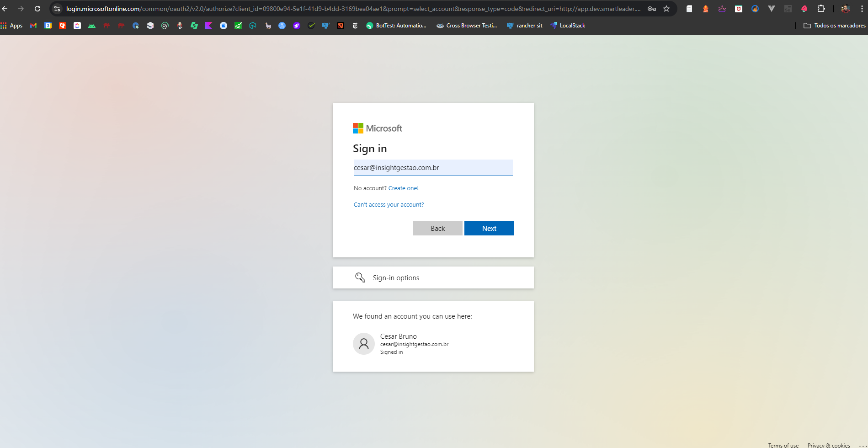This screenshot has height=448, width=868.
Task: Open footer ellipsis more options
Action: [x=863, y=445]
